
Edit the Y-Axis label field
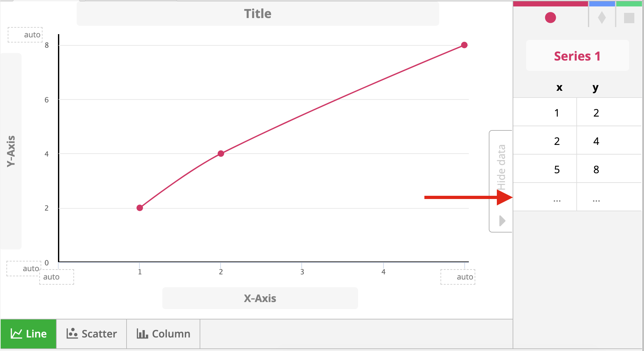(11, 151)
